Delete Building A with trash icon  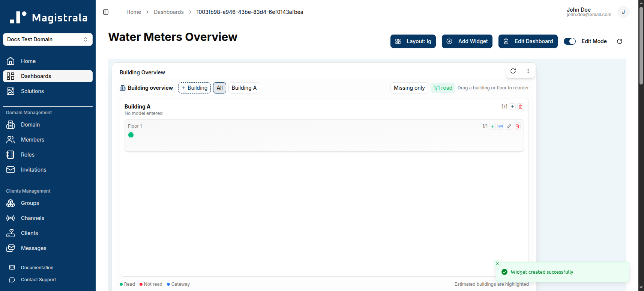521,107
